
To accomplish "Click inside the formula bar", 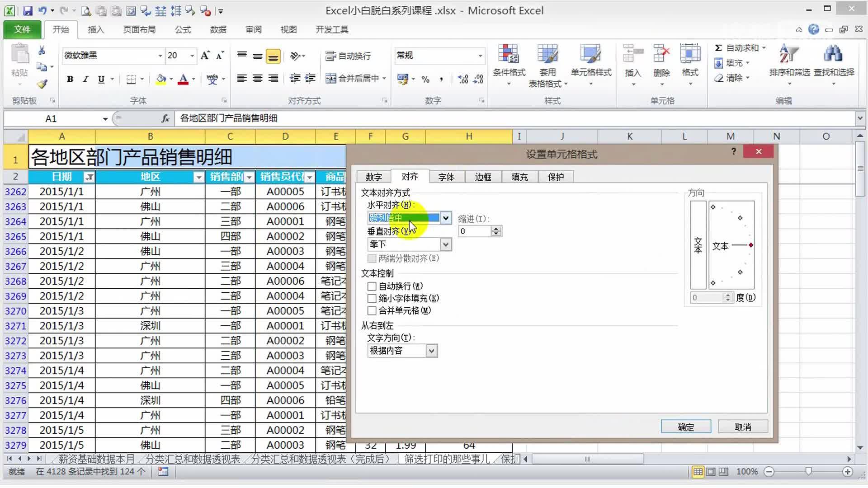I will (316, 118).
